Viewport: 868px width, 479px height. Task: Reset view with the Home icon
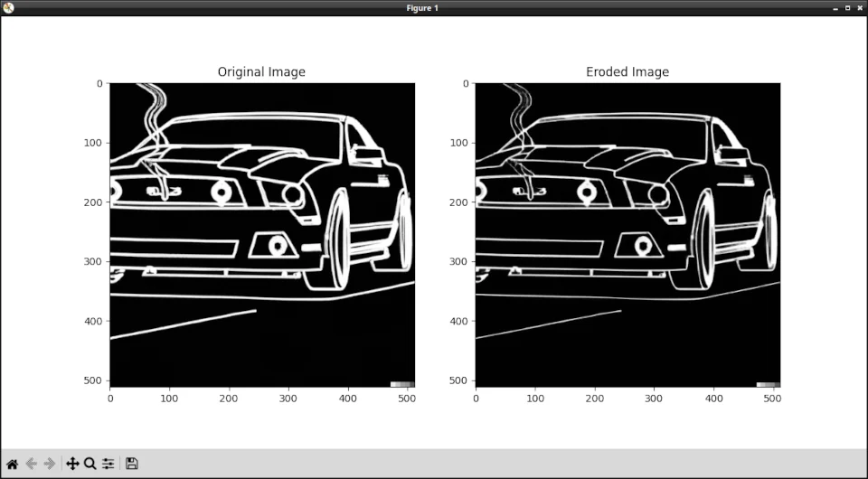12,464
